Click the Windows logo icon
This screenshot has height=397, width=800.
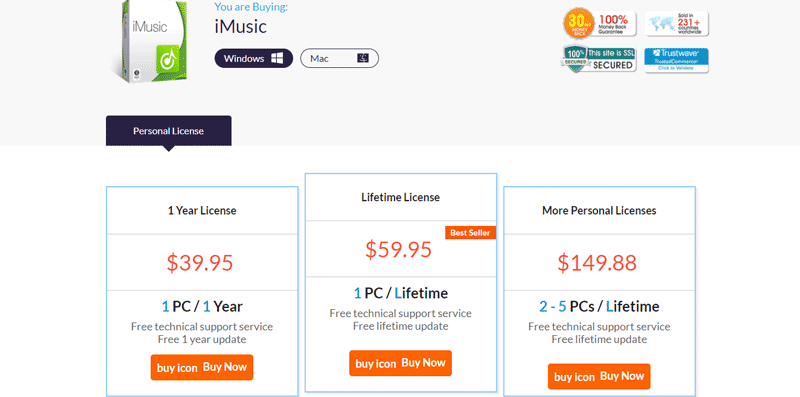277,58
